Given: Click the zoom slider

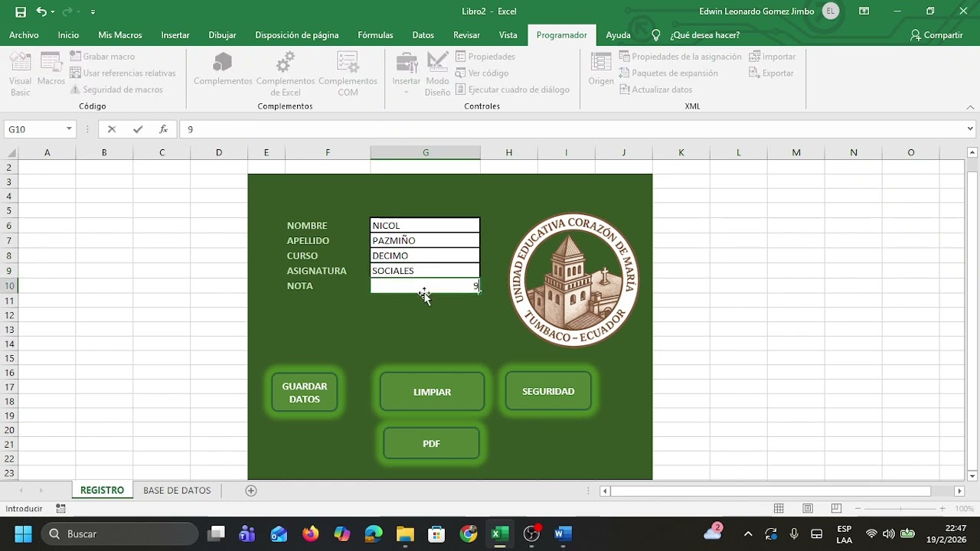Looking at the screenshot, I should [x=900, y=509].
